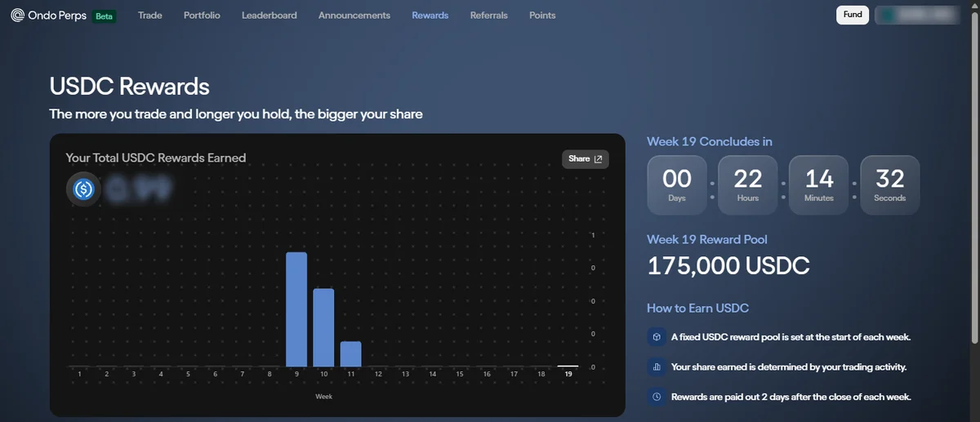Click the Ondo Perps logo icon
Image resolution: width=980 pixels, height=422 pixels.
17,16
